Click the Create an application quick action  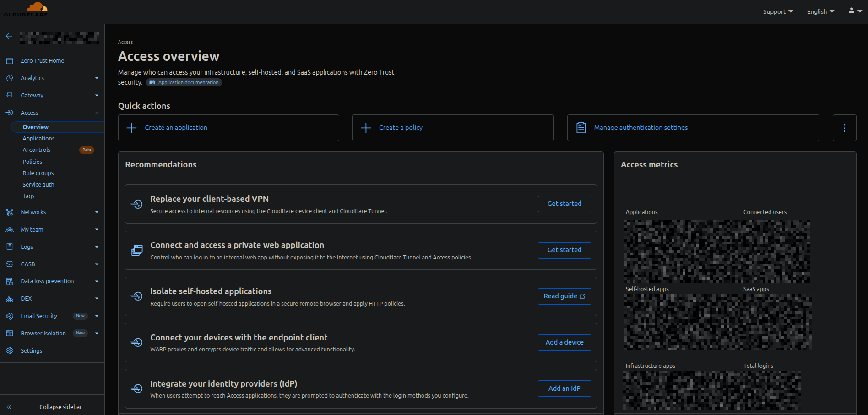(x=228, y=128)
